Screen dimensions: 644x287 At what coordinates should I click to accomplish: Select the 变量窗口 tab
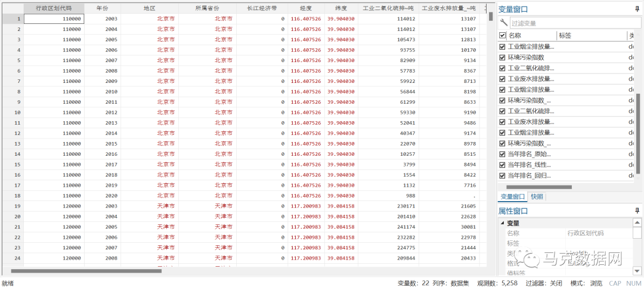tap(512, 196)
